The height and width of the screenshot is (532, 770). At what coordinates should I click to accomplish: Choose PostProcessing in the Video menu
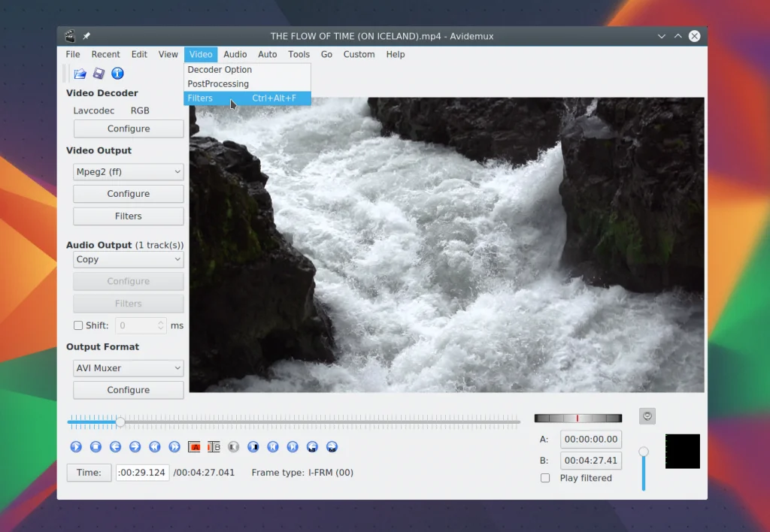(218, 84)
